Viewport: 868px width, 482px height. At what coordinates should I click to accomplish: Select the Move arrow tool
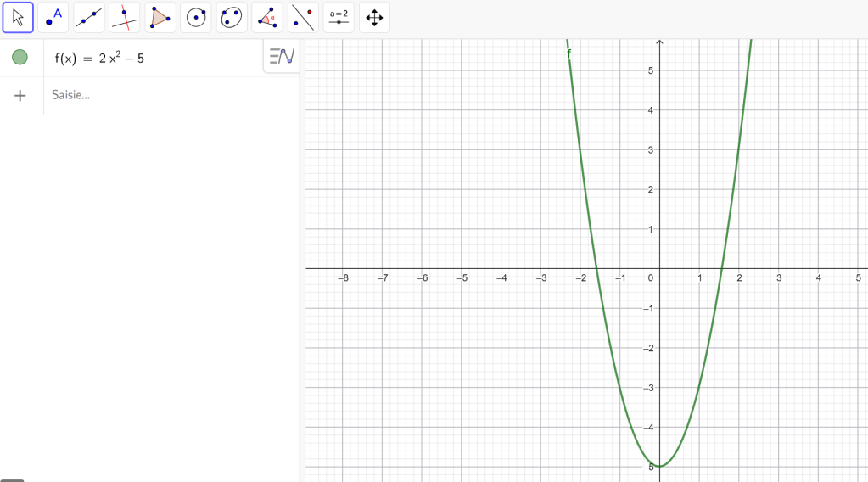point(18,17)
